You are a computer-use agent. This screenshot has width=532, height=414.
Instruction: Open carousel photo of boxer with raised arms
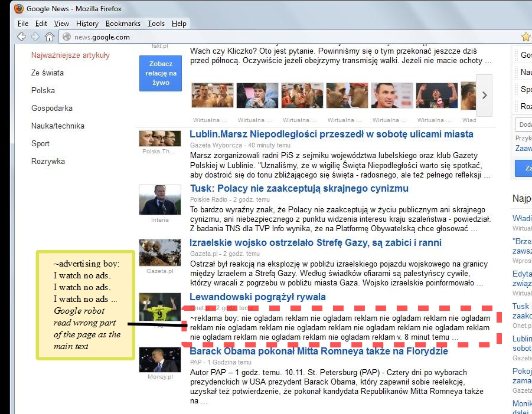(437, 96)
